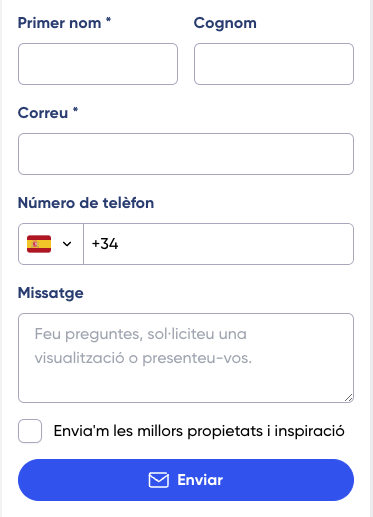373x517 pixels.
Task: Click the "Primer nom" field label
Action: [x=59, y=23]
